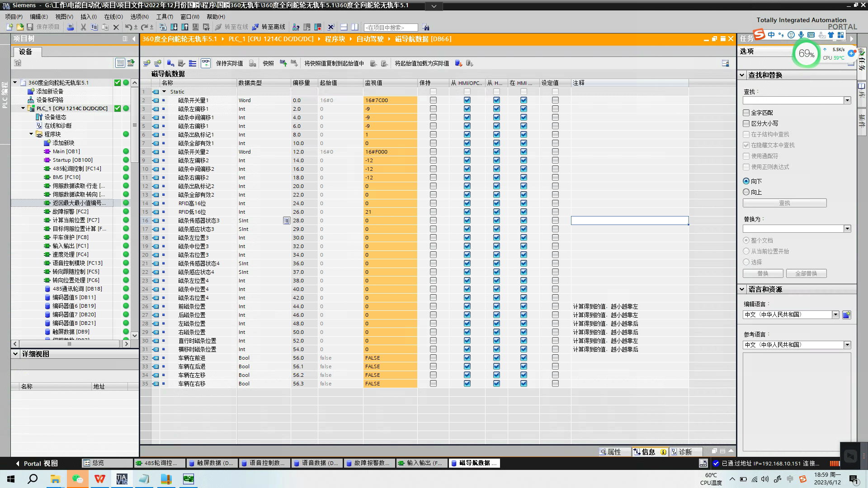Switch to 诊断 diagnostics tab

pyautogui.click(x=685, y=452)
